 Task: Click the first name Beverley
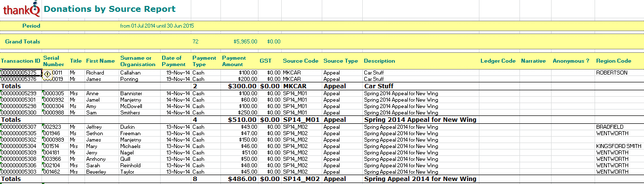pos(96,172)
